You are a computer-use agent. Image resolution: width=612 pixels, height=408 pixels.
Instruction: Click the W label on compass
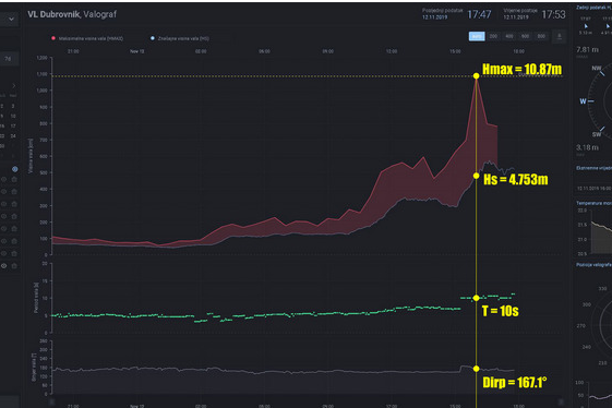(x=583, y=100)
